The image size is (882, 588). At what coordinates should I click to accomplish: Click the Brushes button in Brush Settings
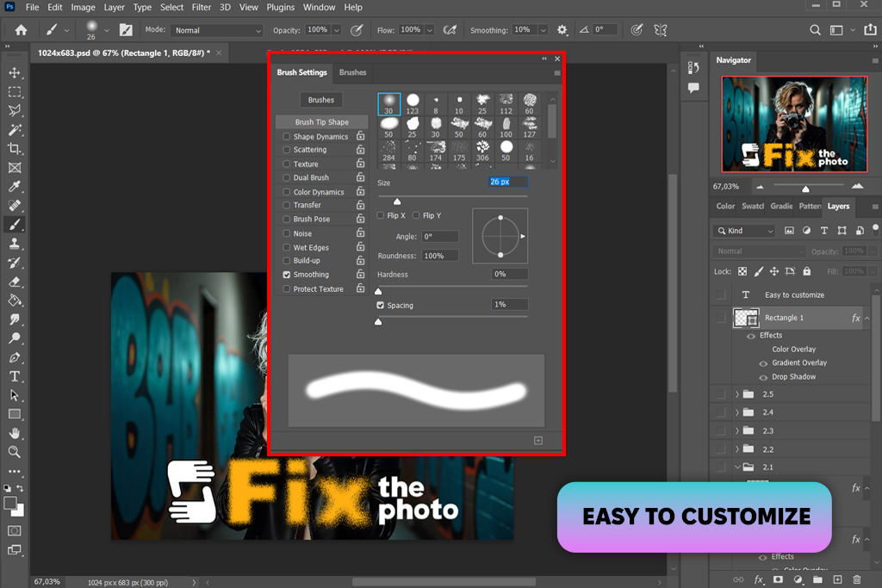click(x=320, y=100)
